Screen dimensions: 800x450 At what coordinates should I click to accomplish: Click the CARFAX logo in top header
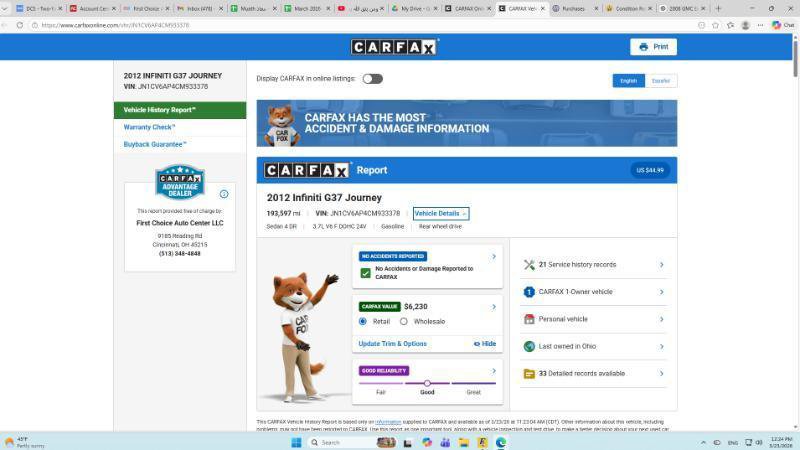394,47
